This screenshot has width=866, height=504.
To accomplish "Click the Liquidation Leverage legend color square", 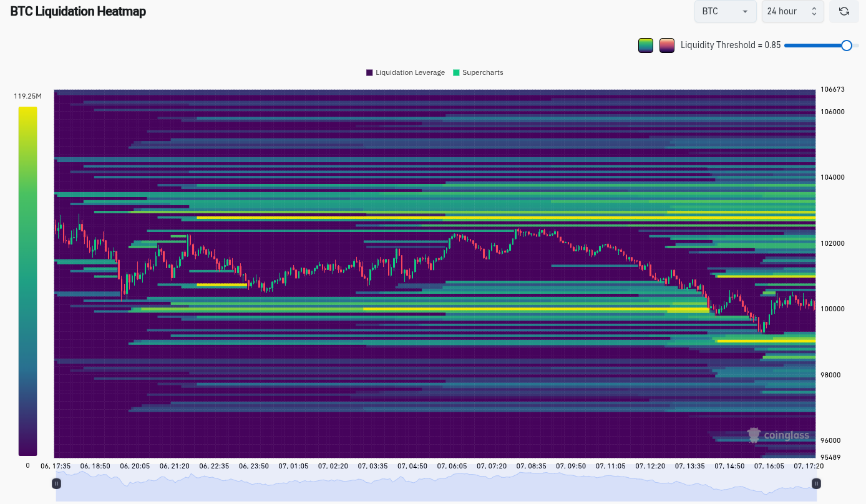I will point(368,72).
